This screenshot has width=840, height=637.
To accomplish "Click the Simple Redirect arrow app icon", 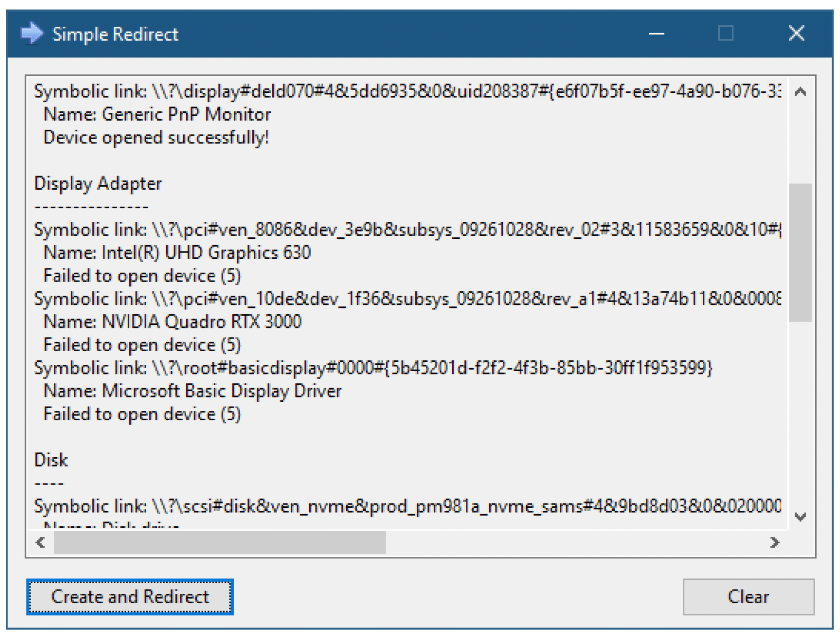I will (32, 34).
